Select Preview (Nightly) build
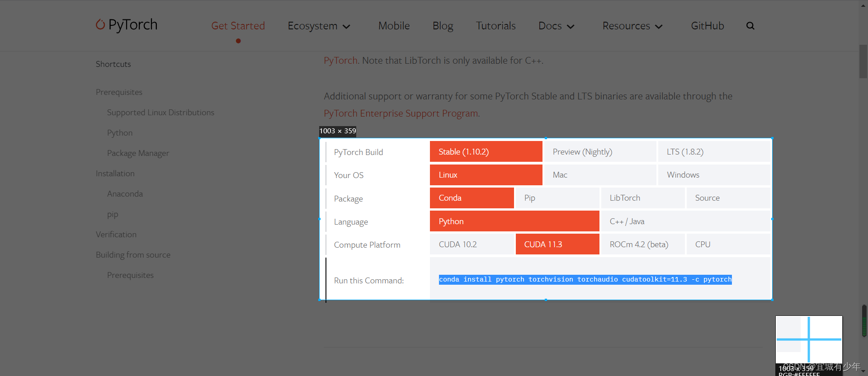 point(600,151)
